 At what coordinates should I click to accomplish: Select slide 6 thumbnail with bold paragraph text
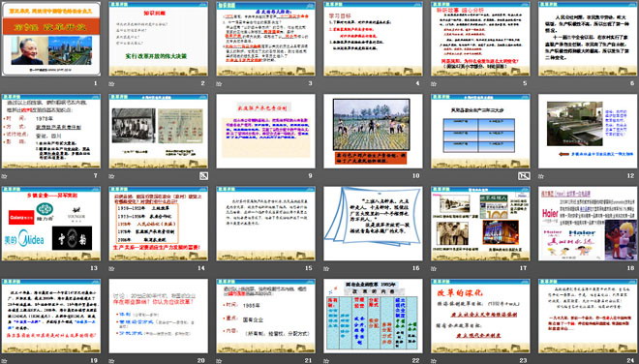point(588,39)
